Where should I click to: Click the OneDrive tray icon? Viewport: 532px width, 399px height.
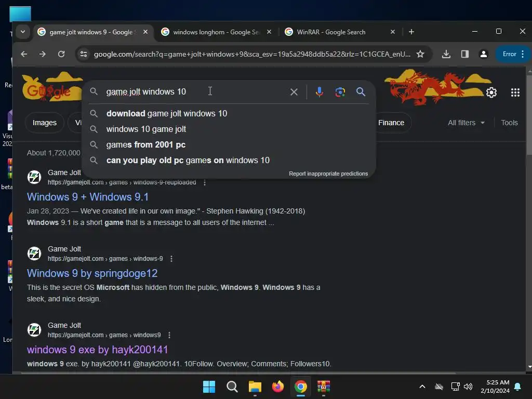(x=439, y=387)
